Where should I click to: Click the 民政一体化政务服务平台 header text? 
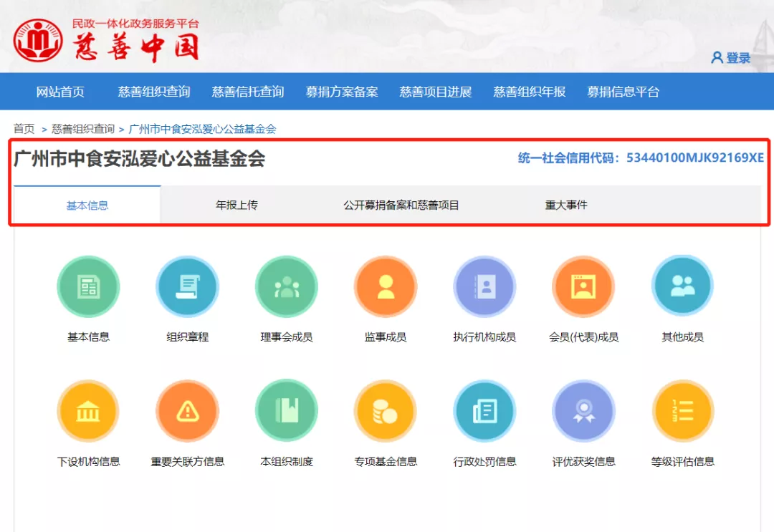[135, 24]
